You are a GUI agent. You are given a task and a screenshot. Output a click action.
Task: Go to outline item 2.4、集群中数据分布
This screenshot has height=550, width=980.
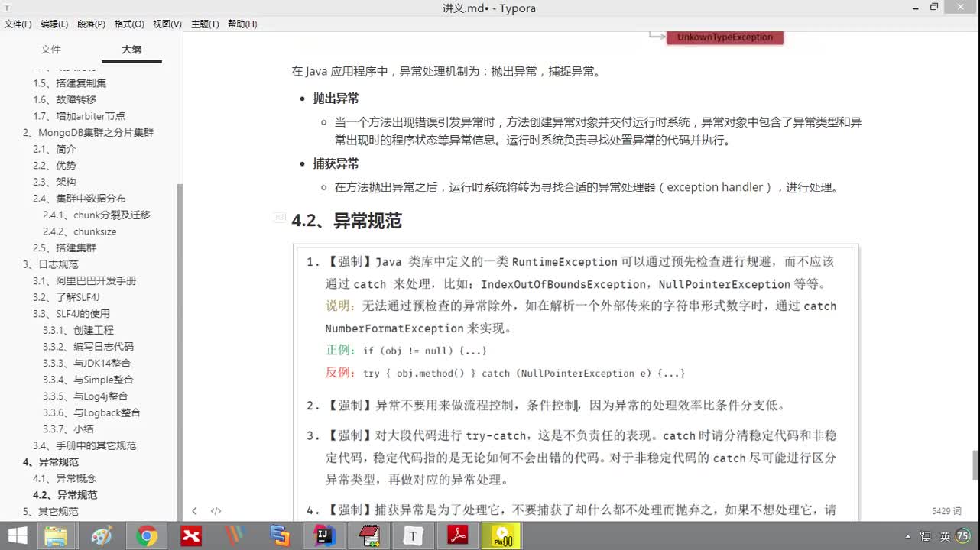tap(80, 199)
